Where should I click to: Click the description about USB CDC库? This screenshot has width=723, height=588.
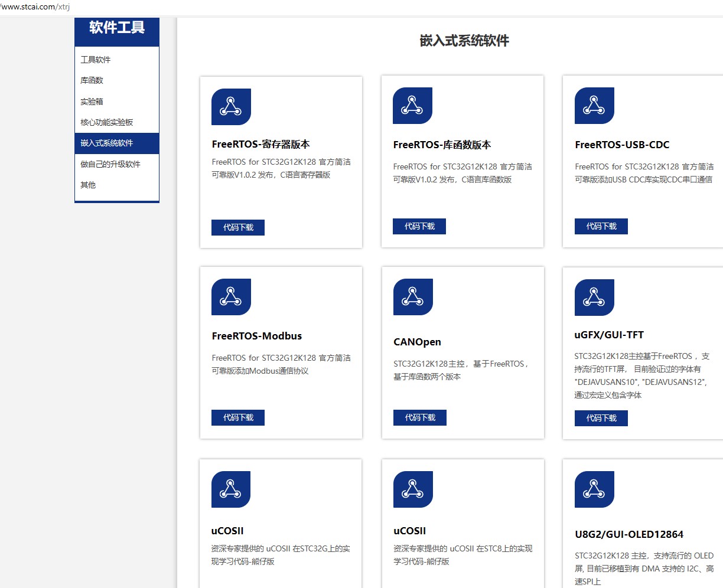click(x=644, y=173)
